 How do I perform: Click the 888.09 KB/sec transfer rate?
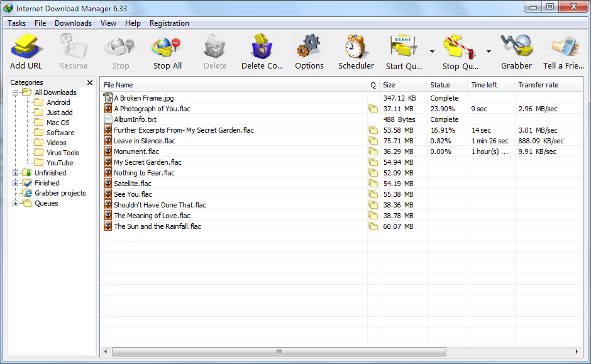(541, 141)
